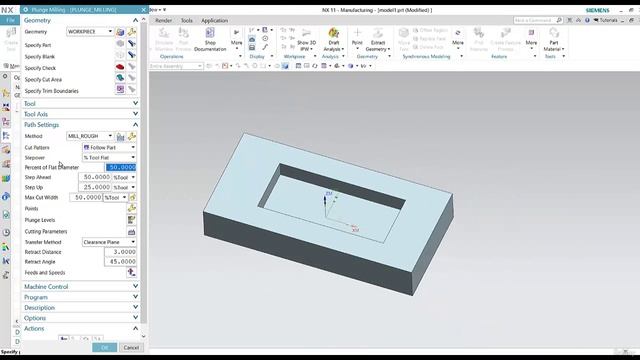
Task: Click the Edit method wrench icon
Action: (131, 136)
